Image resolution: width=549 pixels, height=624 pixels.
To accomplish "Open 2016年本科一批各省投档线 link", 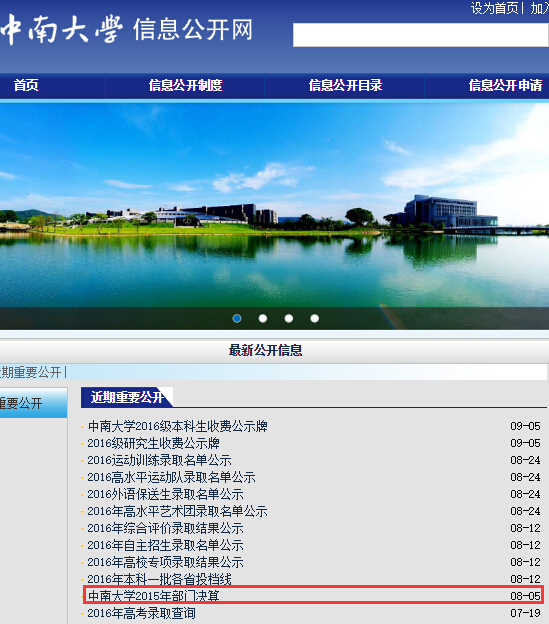I will click(159, 579).
